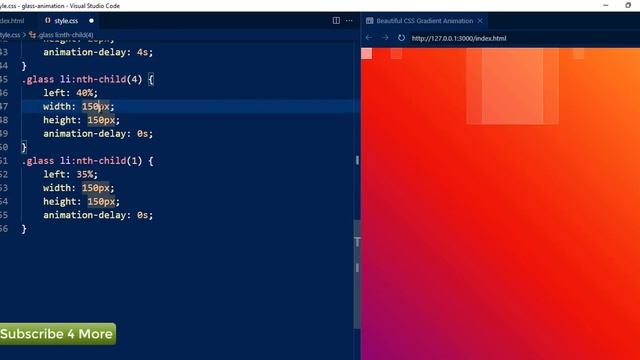Click the large glass square in preview
The width and height of the screenshot is (640, 360).
(512, 86)
